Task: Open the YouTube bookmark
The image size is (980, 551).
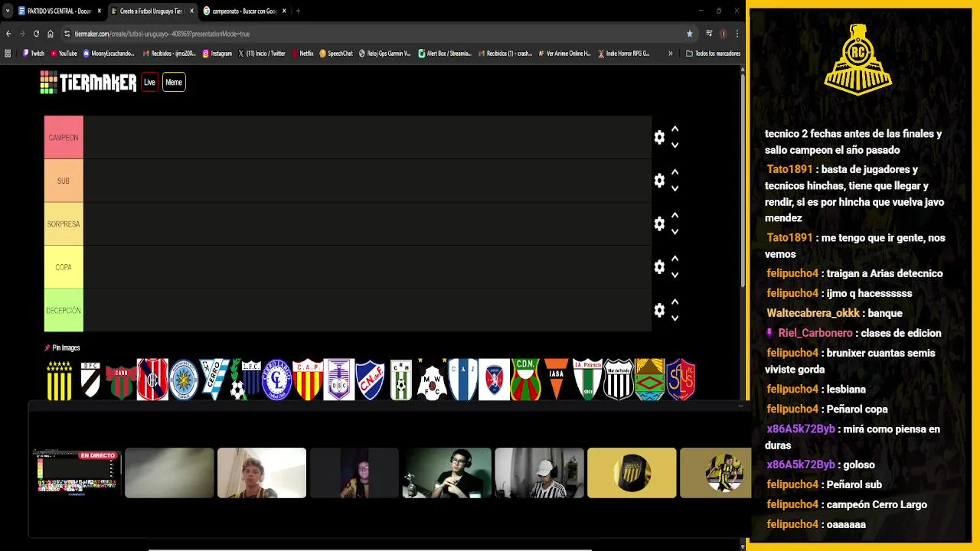Action: click(x=64, y=54)
